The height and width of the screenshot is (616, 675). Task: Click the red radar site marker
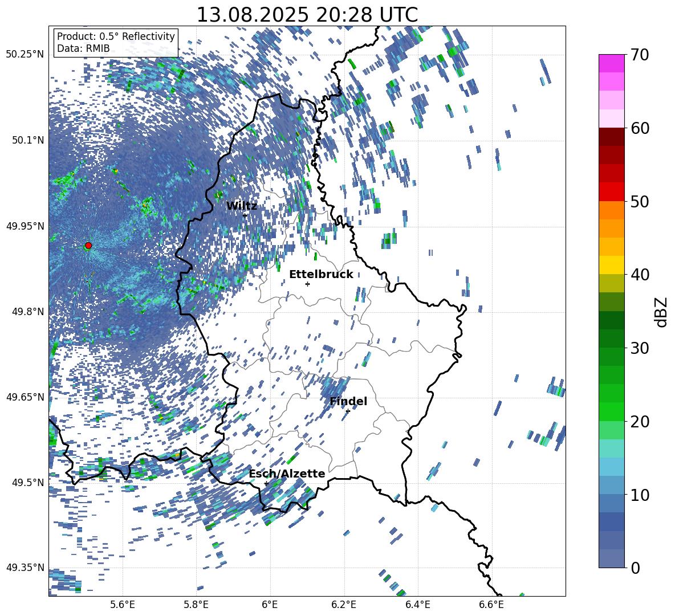[x=88, y=246]
